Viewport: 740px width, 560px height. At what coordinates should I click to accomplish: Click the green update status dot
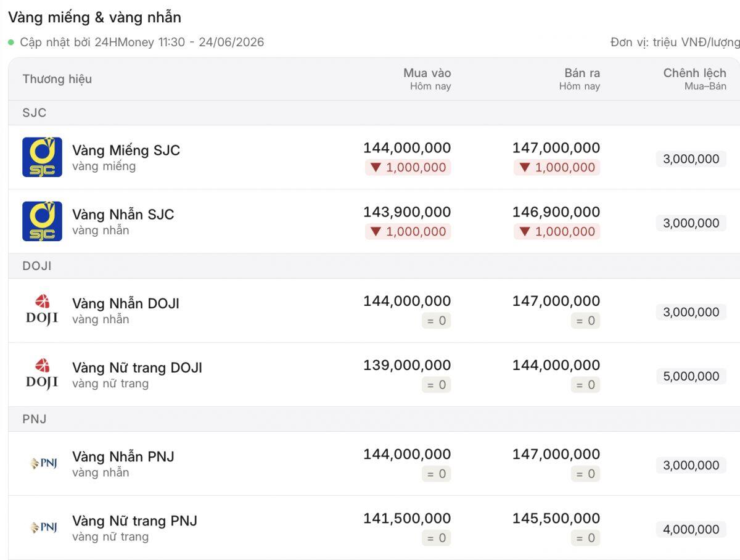(11, 43)
